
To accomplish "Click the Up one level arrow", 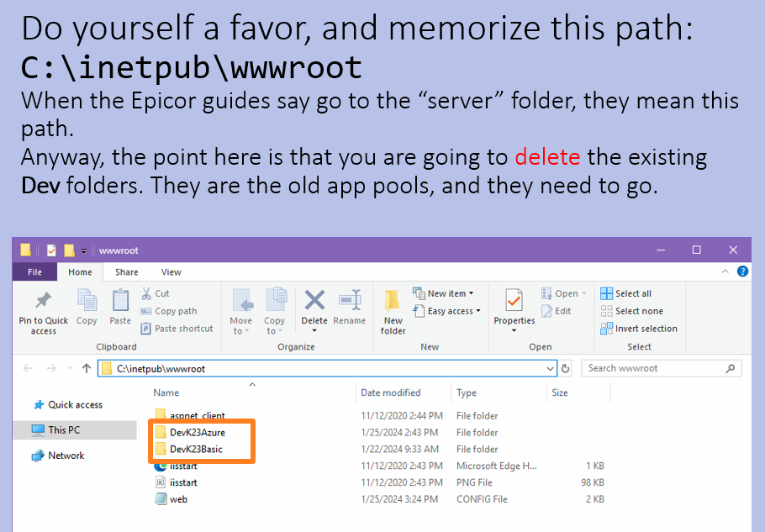I will tap(87, 368).
